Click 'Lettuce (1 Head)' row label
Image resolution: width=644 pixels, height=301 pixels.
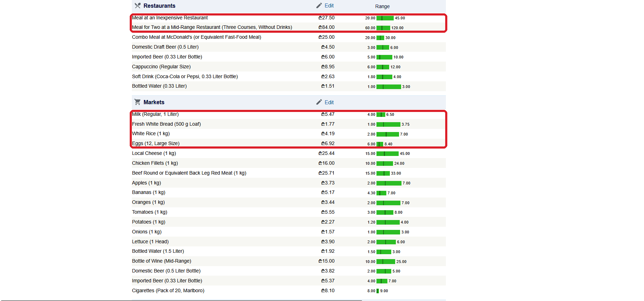click(x=151, y=242)
